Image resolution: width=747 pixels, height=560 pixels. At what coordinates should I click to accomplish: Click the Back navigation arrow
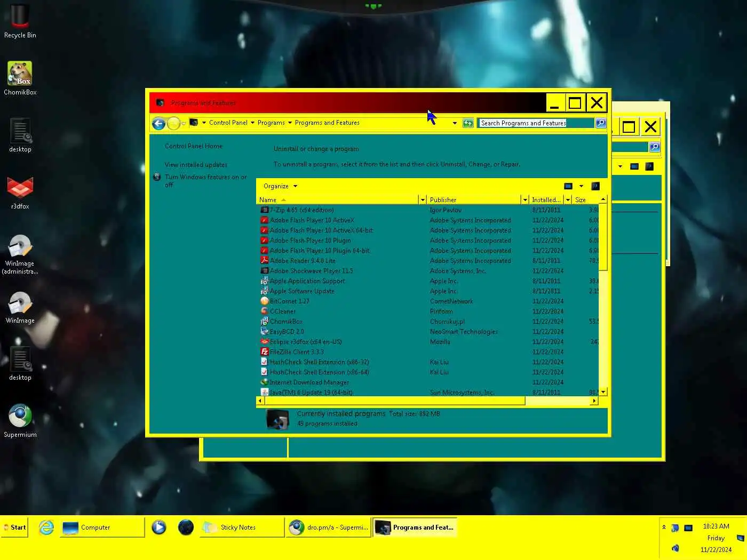[x=158, y=124]
